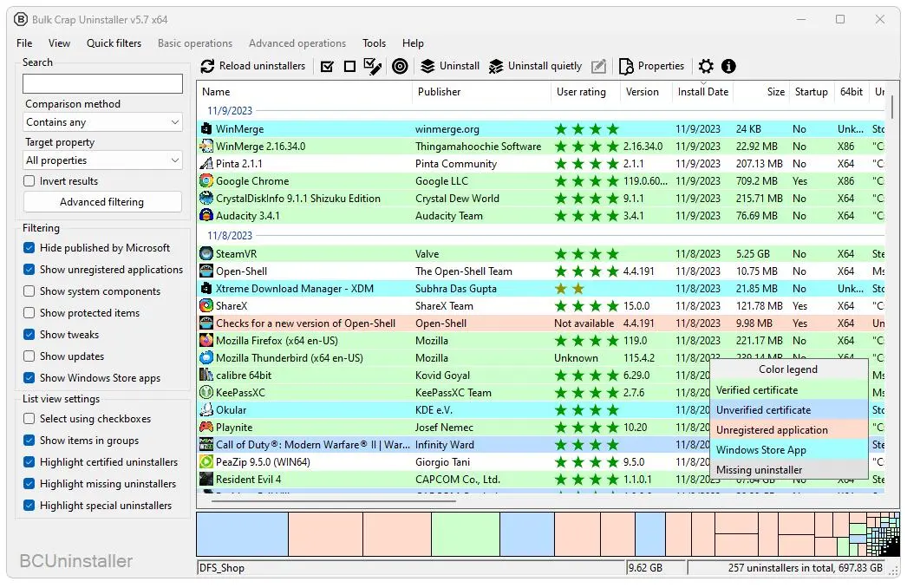Enable Select using checkboxes option

pyautogui.click(x=29, y=419)
